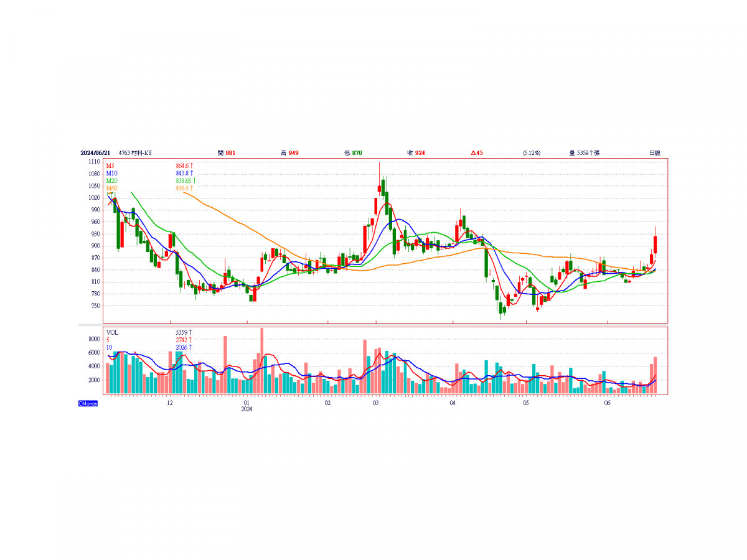Viewport: 747px width, 560px height.
Task: Click the 1080 price axis label
Action: tap(95, 174)
